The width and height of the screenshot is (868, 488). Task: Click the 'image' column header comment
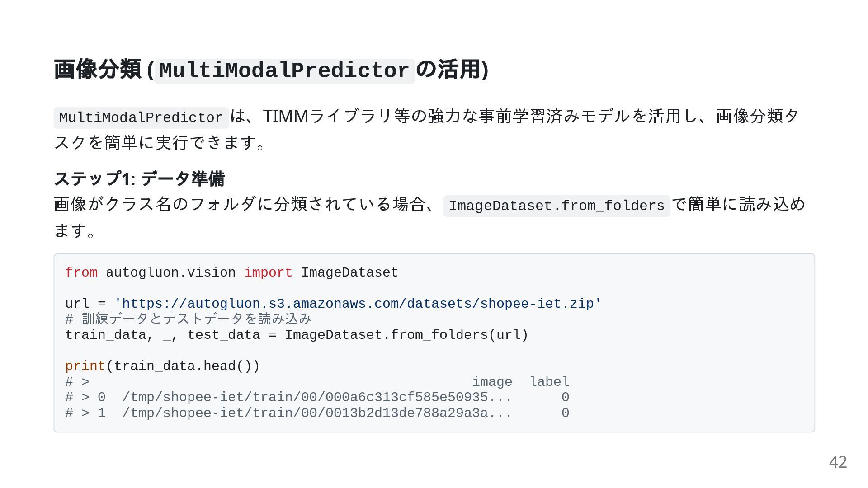pyautogui.click(x=492, y=382)
